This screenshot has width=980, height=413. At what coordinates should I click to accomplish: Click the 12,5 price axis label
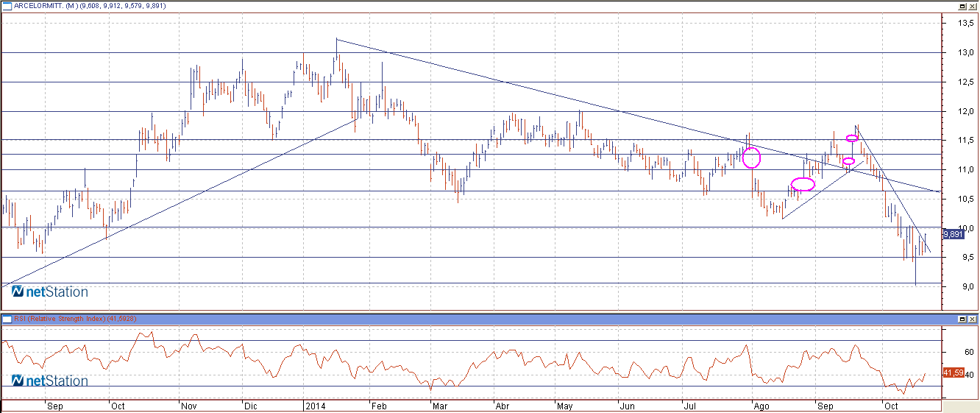[x=965, y=82]
